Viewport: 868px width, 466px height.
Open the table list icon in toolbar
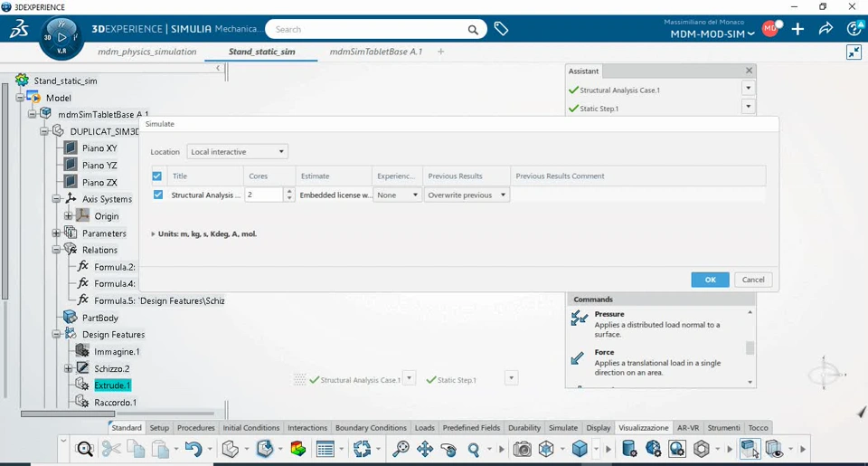pos(325,448)
